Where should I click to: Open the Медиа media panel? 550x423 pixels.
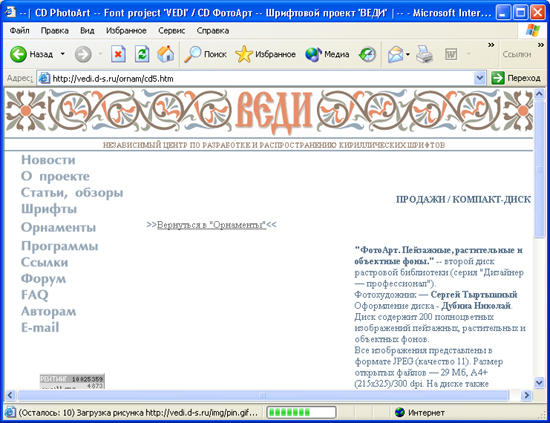pyautogui.click(x=327, y=54)
